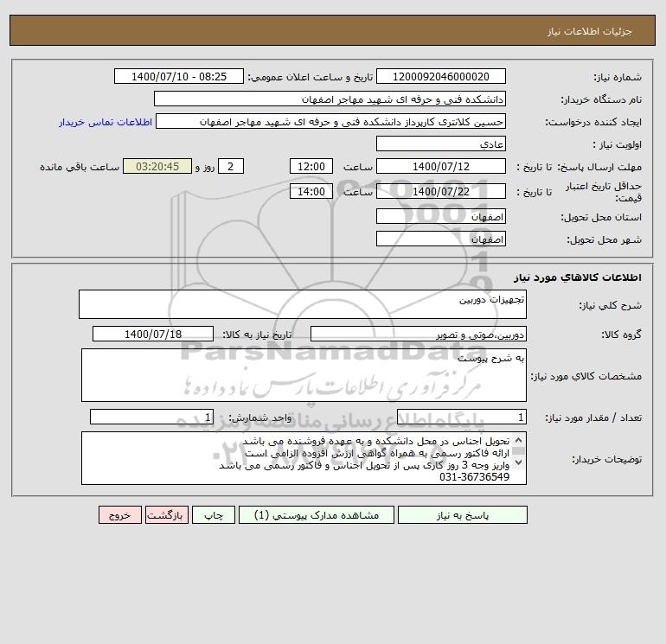Click the goods specification box به شرح پیوست

point(304,375)
